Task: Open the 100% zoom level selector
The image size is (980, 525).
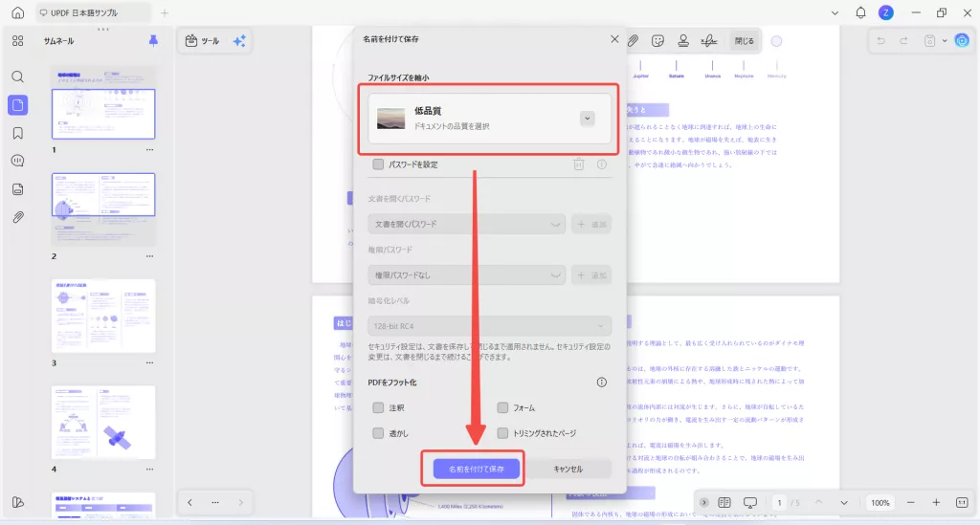Action: 880,502
